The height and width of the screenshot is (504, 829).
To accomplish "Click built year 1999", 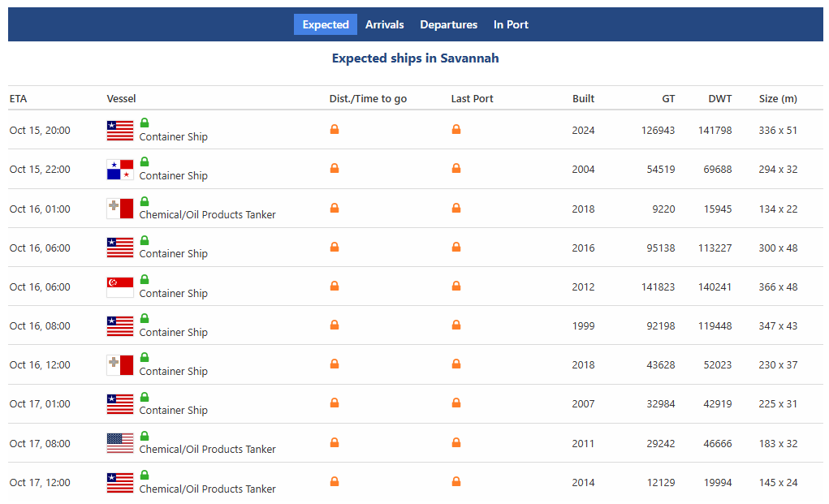I will 583,326.
